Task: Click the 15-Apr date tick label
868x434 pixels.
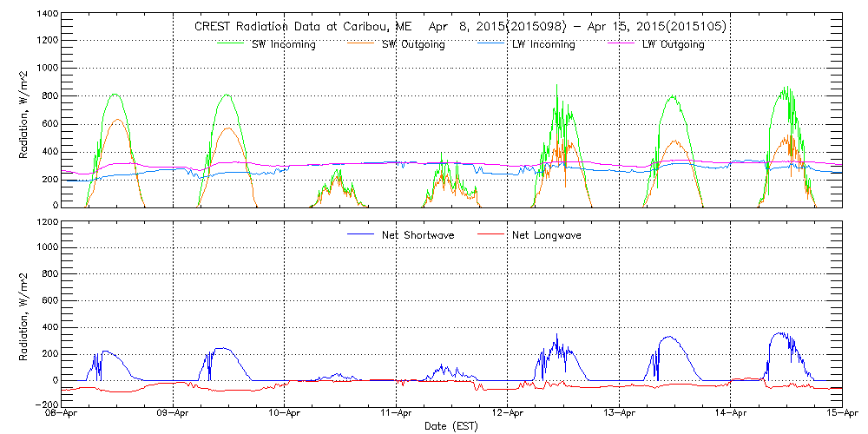Action: pyautogui.click(x=840, y=414)
